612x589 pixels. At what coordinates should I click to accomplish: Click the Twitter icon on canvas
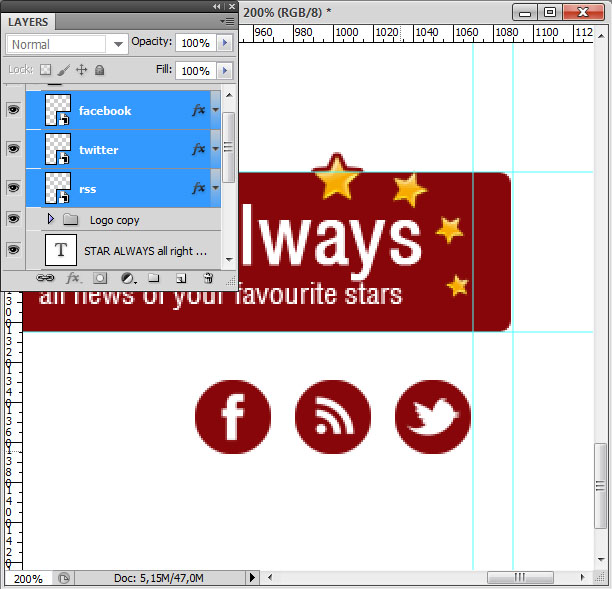click(433, 417)
